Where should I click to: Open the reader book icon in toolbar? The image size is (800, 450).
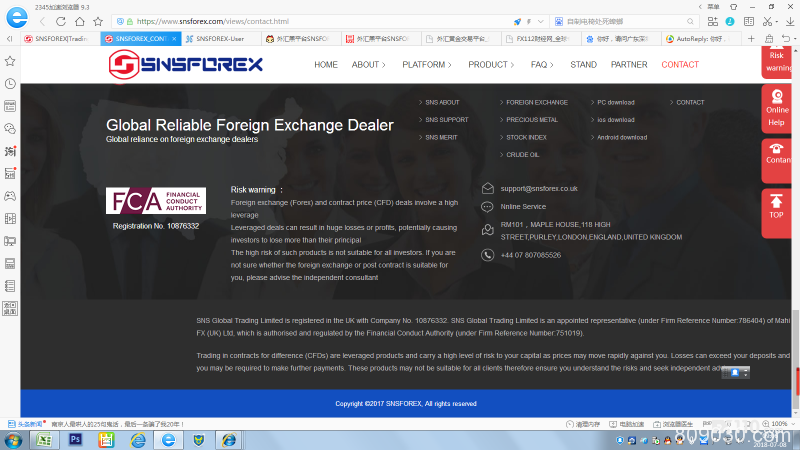coord(748,21)
